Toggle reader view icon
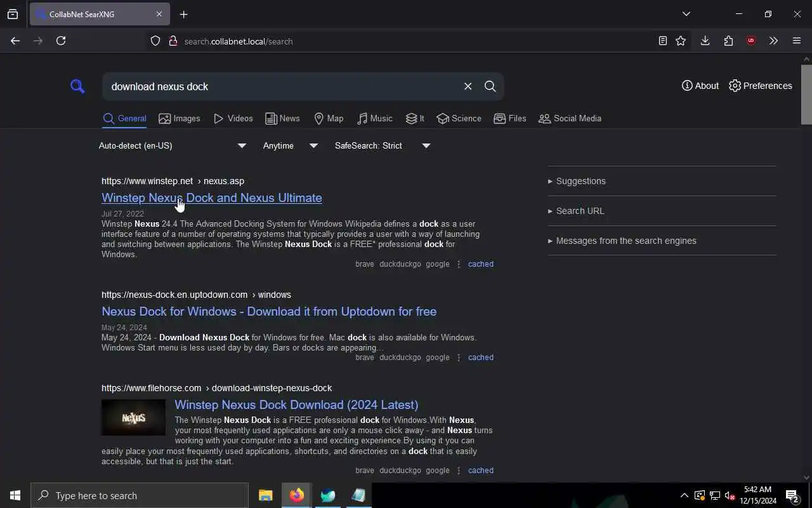This screenshot has height=508, width=812. coord(662,41)
